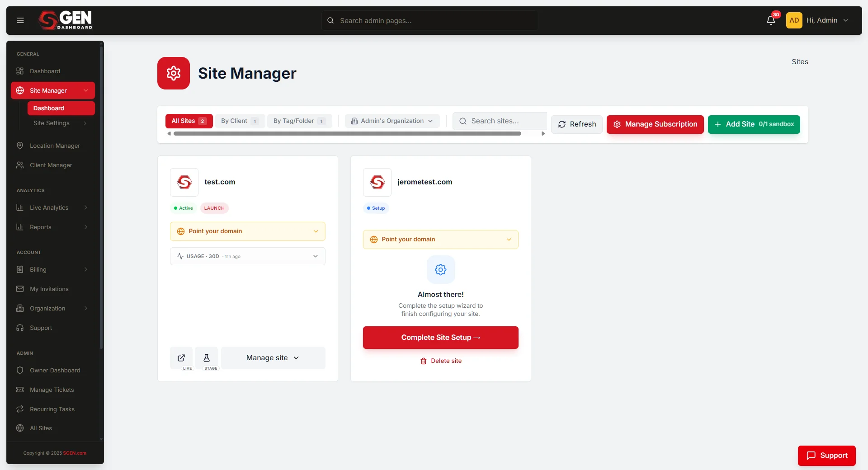
Task: Select the All Sites tab
Action: coord(189,121)
